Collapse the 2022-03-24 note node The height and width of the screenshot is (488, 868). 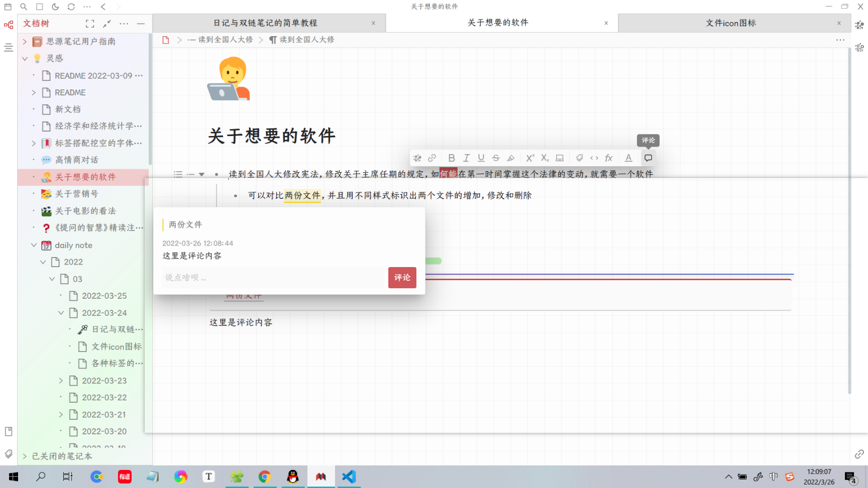tap(61, 313)
